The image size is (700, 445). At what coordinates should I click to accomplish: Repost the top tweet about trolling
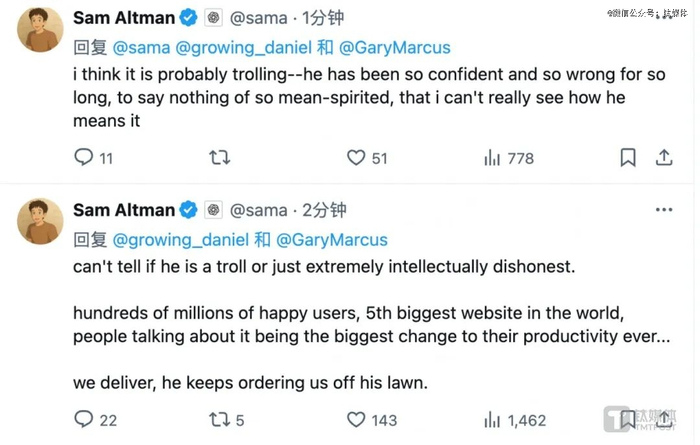(x=219, y=158)
